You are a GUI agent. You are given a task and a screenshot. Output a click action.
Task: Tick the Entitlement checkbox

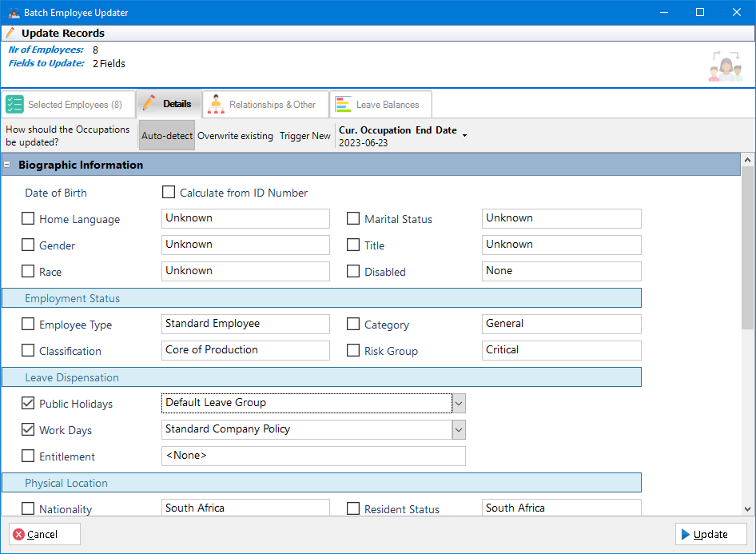[28, 456]
